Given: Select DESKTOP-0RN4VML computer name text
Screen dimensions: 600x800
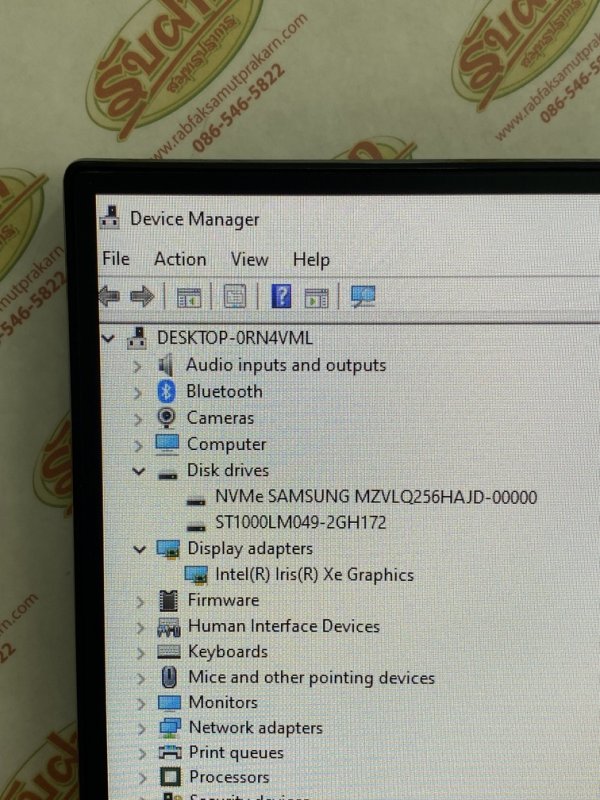Looking at the screenshot, I should click(235, 338).
